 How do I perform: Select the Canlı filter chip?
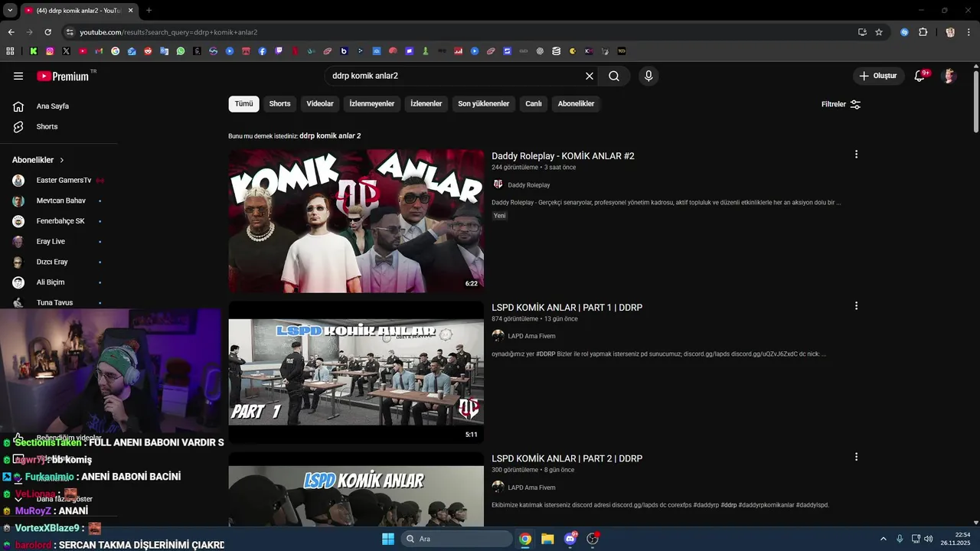533,104
